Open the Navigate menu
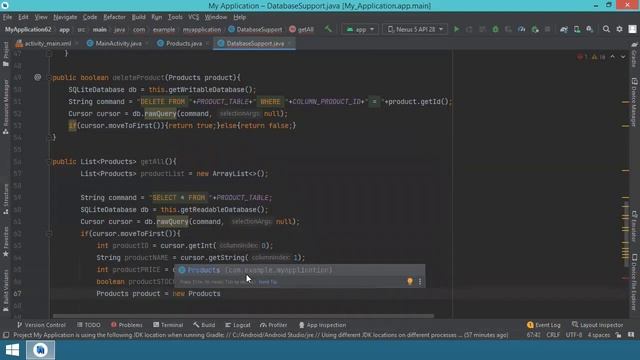 point(65,17)
